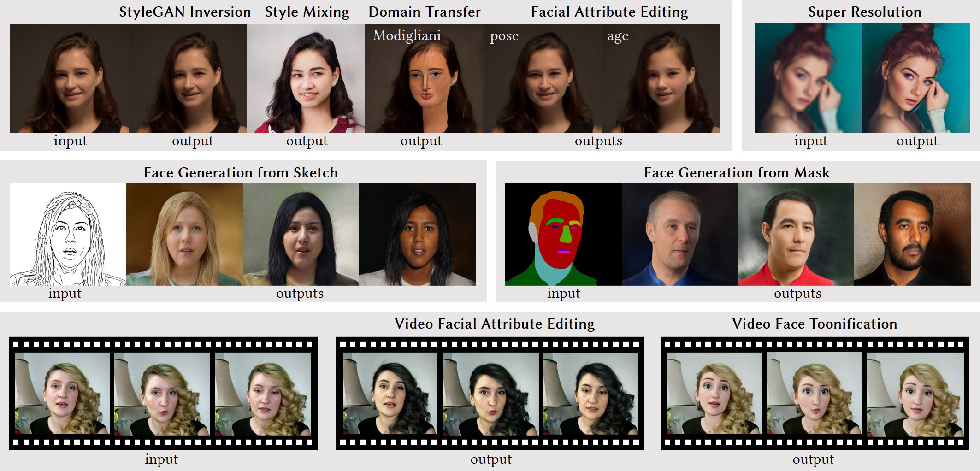Click the 'Modigliani' label text
This screenshot has height=471, width=980.
coord(407,36)
